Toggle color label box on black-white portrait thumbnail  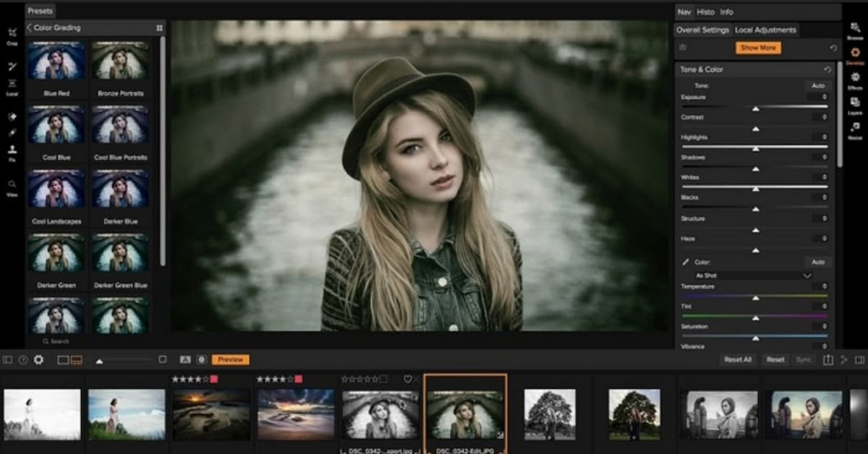tap(383, 379)
